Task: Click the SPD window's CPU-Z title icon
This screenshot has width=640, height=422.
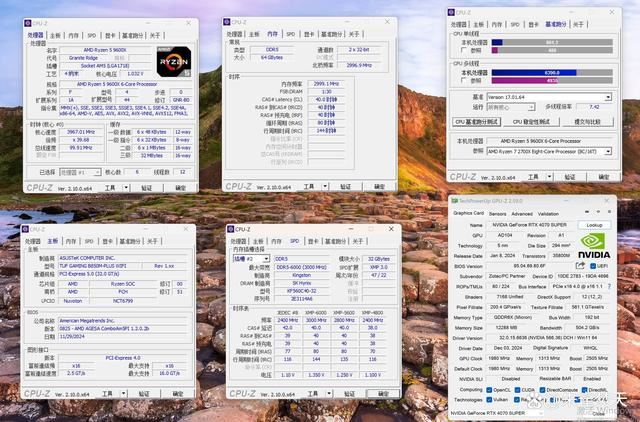Action: coord(229,227)
